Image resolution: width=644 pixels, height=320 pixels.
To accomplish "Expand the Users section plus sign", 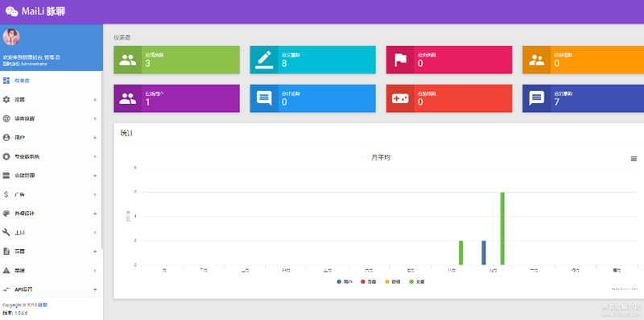I will pos(95,137).
